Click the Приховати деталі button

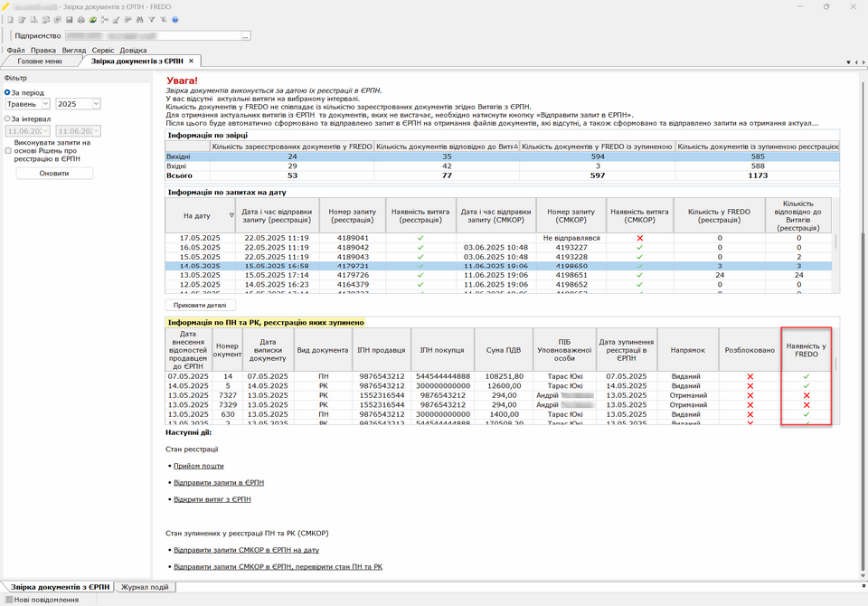[x=200, y=305]
